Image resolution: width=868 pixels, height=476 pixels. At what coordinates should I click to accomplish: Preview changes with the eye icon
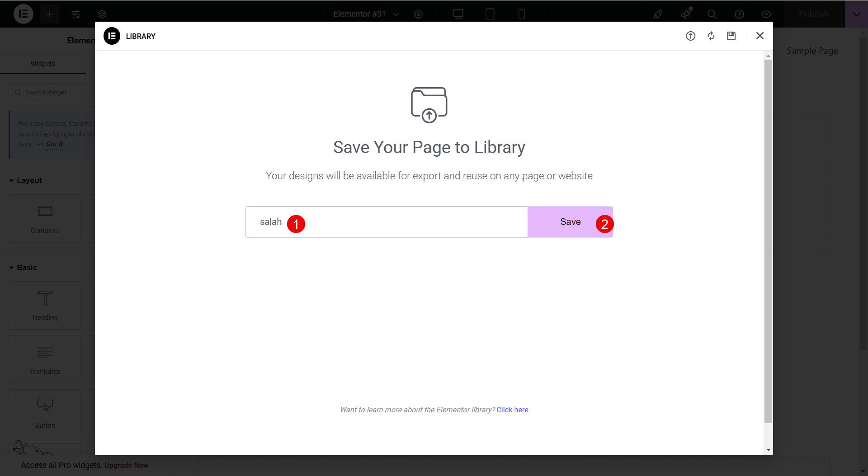[x=766, y=14]
